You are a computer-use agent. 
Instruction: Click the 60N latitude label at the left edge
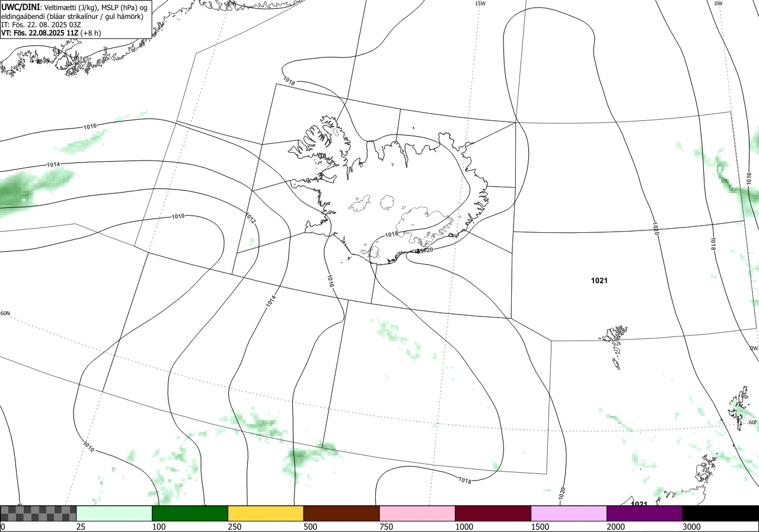click(x=5, y=313)
